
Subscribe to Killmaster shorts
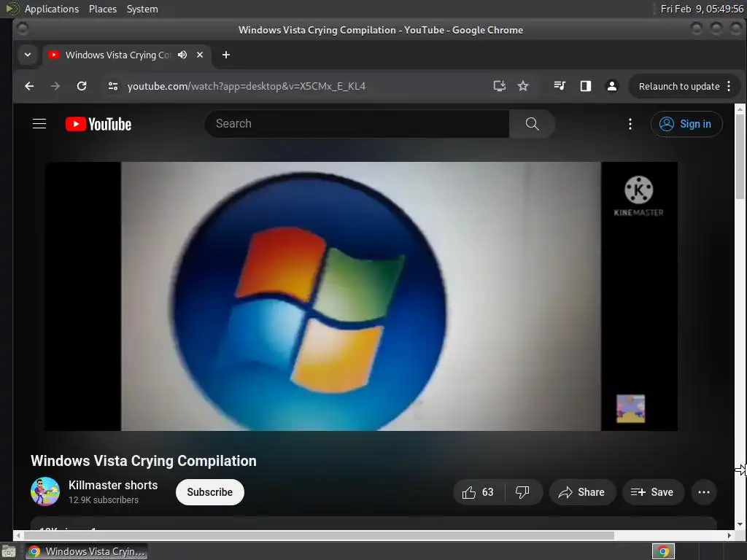[209, 492]
